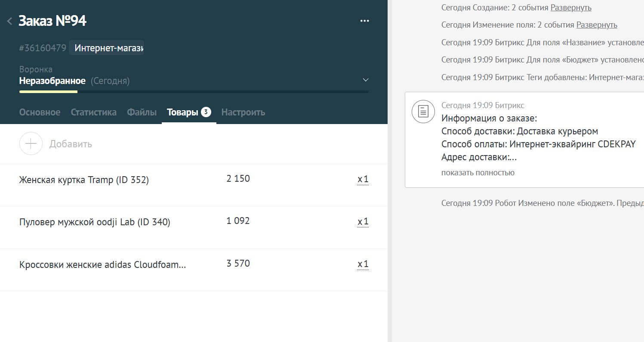Click the order ID #36160479

coord(43,48)
